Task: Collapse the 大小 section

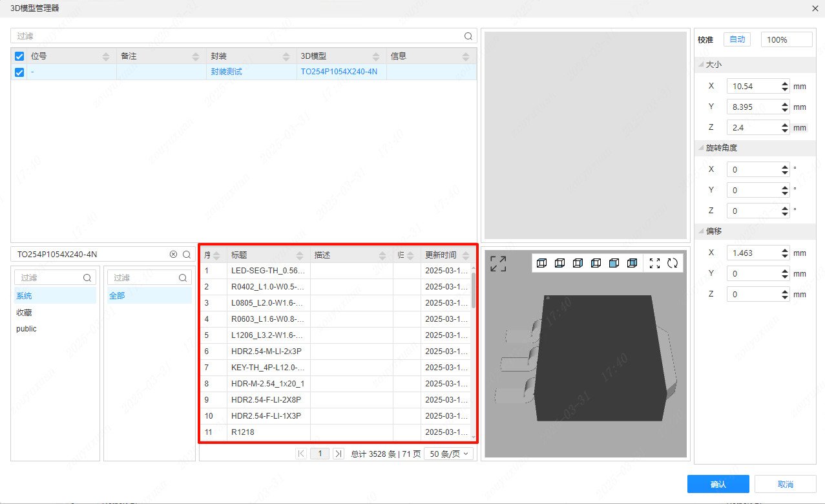Action: (x=702, y=65)
